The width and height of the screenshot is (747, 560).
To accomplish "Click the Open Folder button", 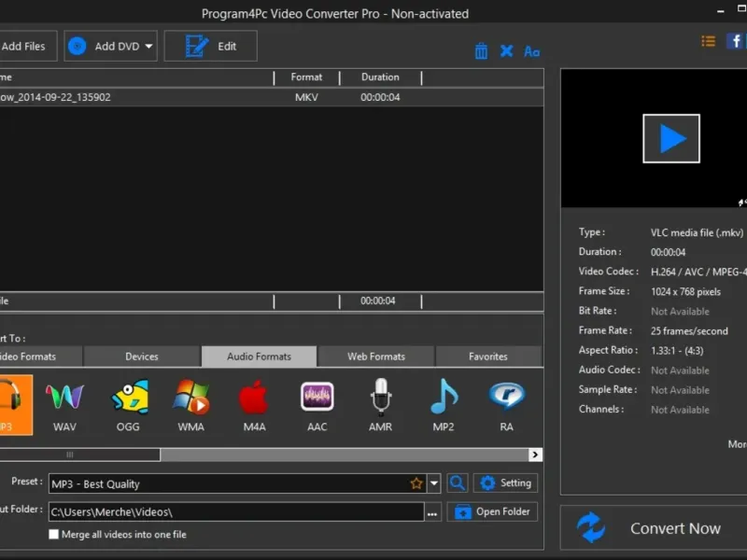I will [x=493, y=511].
